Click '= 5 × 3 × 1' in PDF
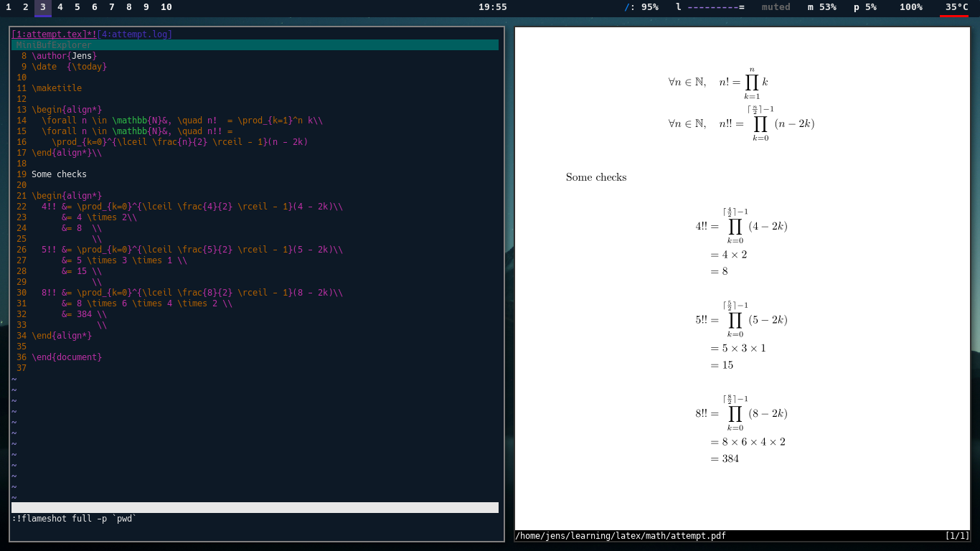 pos(738,348)
